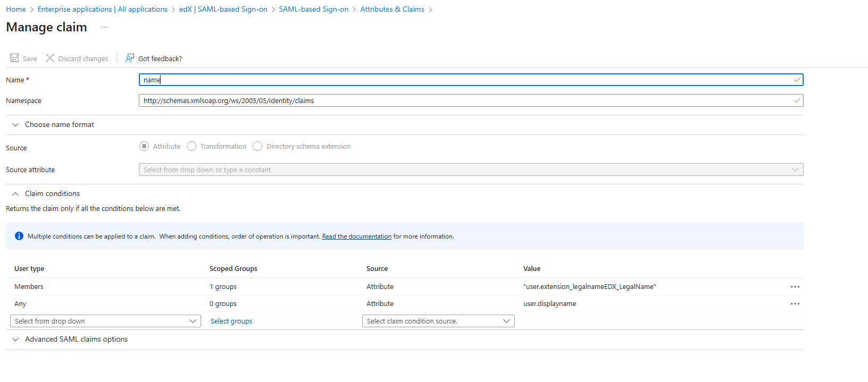Open the Select claim condition source dropdown
Screen dimensions: 868x382
[438, 321]
